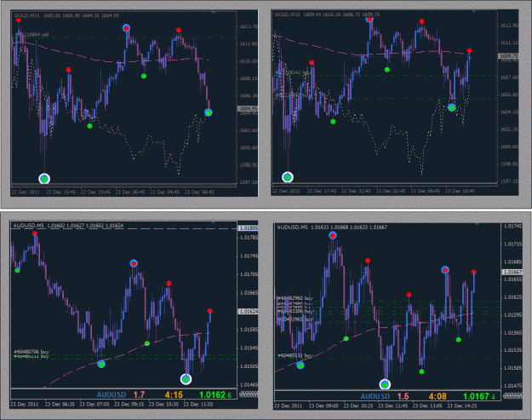532x420 pixels.
Task: Click the 1.01785 price scale label
Action: pyautogui.click(x=249, y=238)
